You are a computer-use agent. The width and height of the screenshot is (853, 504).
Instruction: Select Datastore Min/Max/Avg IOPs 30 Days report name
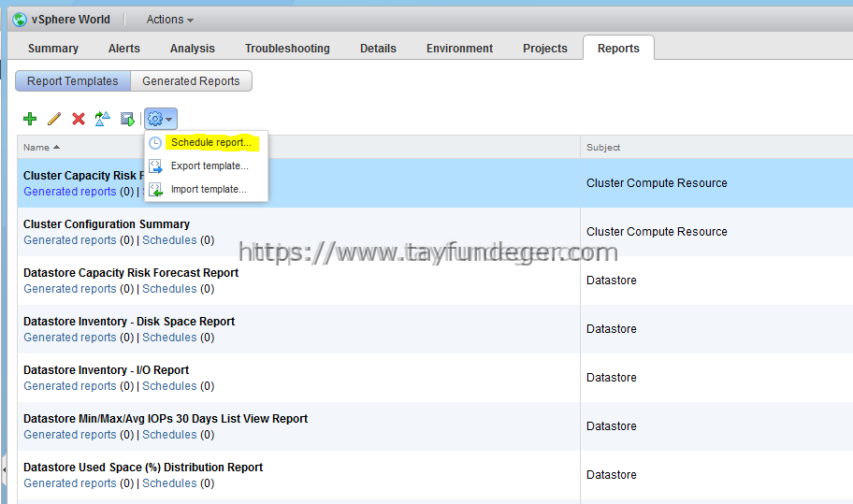point(166,419)
